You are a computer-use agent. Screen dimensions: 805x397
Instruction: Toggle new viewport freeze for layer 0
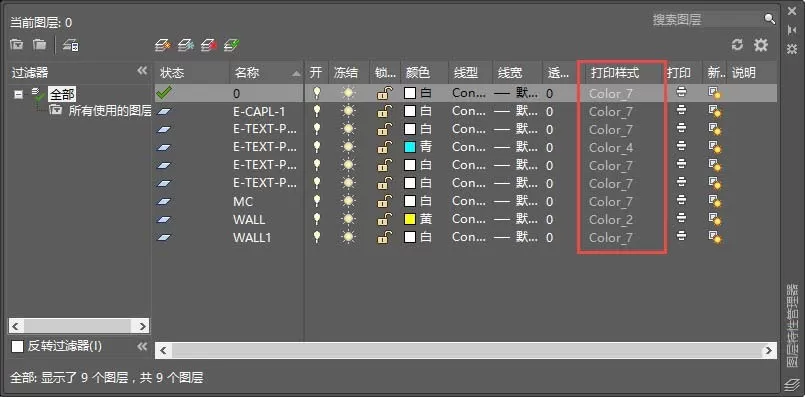point(715,93)
